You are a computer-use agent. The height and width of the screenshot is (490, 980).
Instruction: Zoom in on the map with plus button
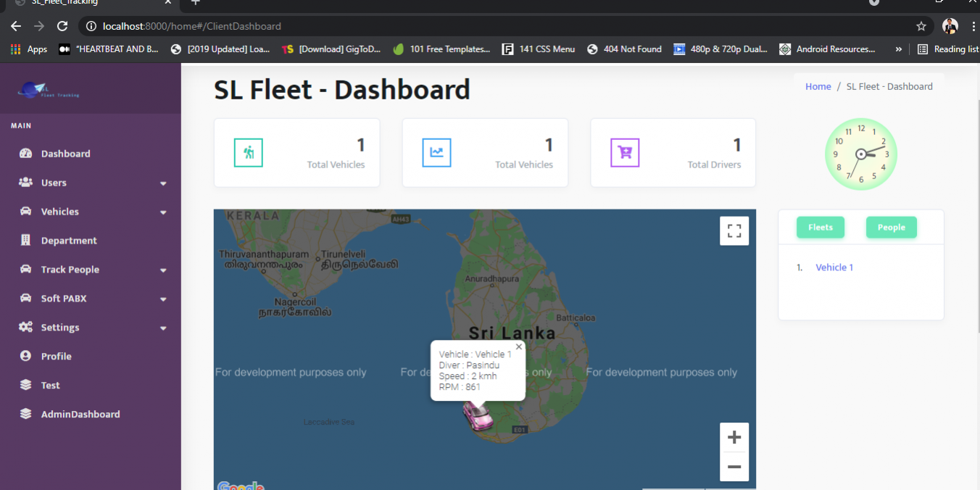(734, 436)
